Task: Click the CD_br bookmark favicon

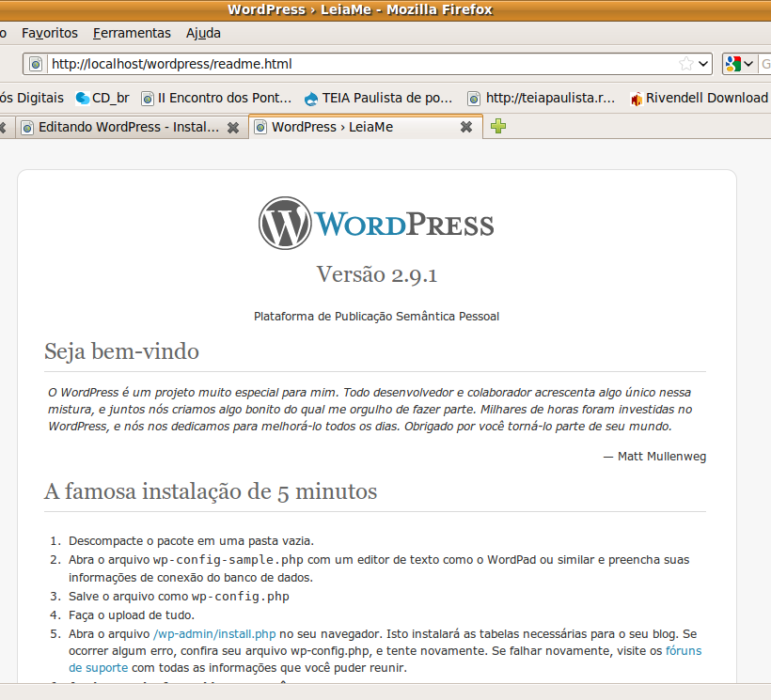Action: click(83, 99)
